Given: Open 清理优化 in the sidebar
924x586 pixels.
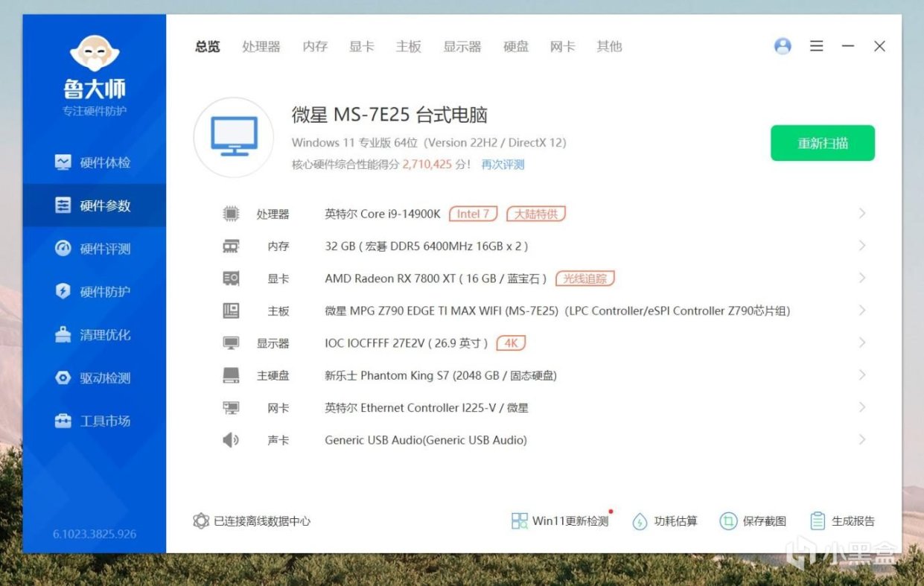Looking at the screenshot, I should [94, 334].
